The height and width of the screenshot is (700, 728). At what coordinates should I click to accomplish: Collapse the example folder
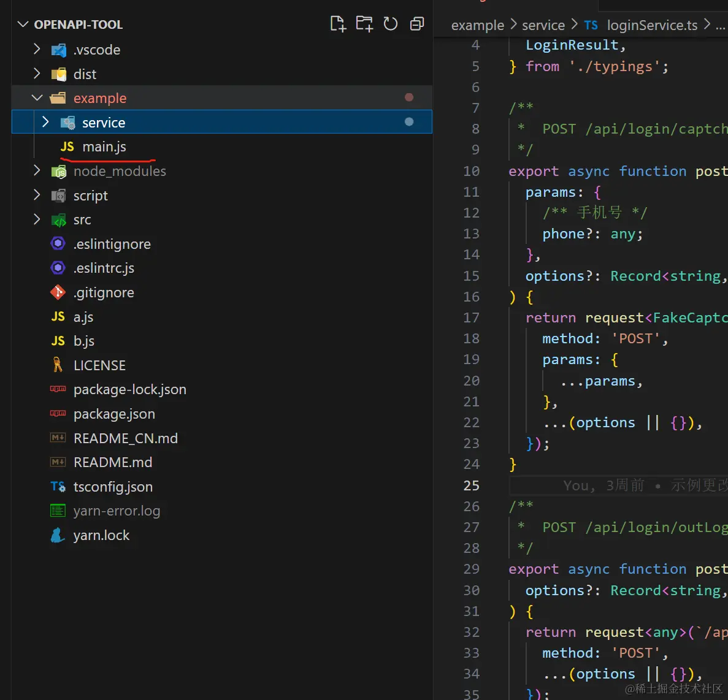(x=37, y=98)
